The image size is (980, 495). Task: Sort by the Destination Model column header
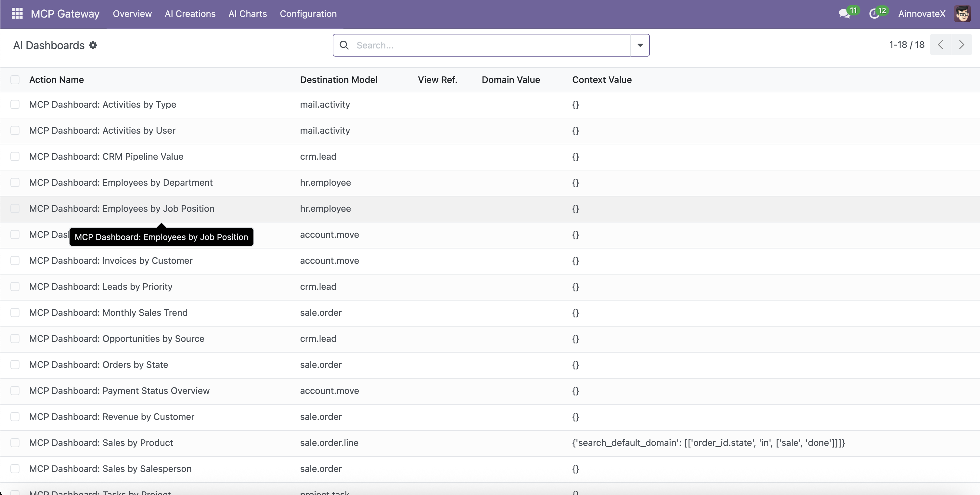339,80
